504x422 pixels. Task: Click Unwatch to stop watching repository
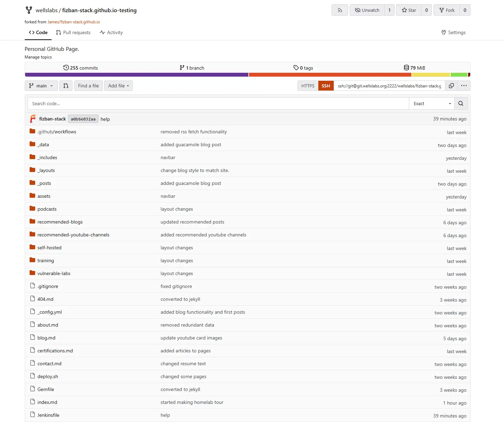[367, 10]
